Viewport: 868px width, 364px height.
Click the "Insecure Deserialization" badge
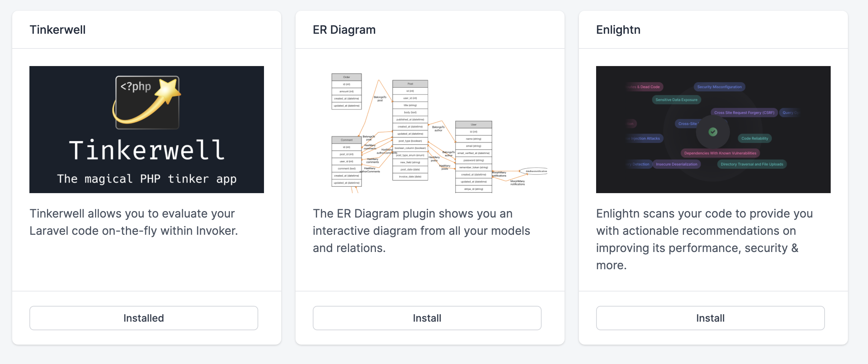[677, 164]
